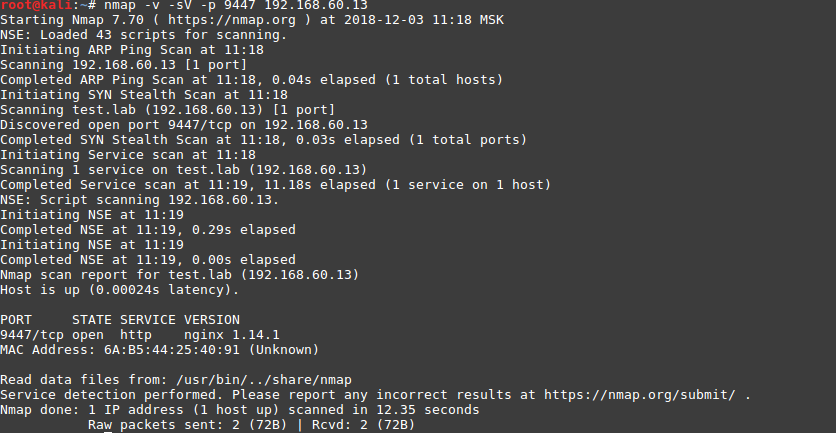
Task: Click the 'Host is up' latency line
Action: point(120,289)
